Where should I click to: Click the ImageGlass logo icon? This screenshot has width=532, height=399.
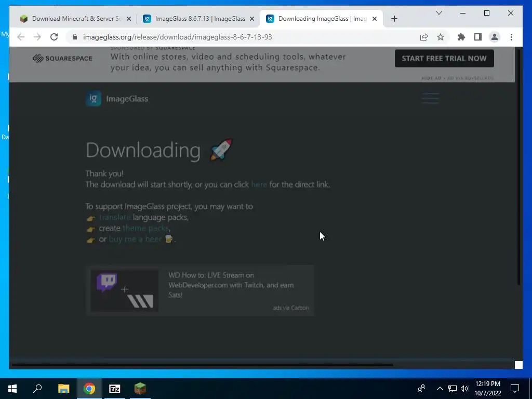click(x=94, y=99)
